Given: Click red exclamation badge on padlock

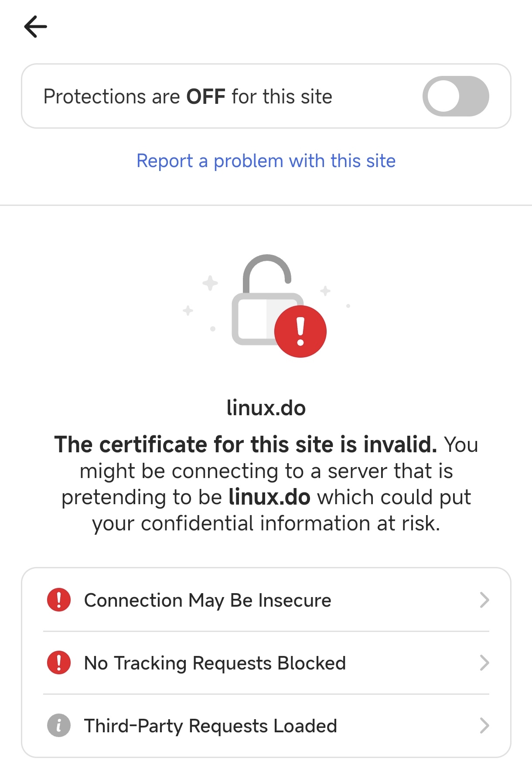Looking at the screenshot, I should click(x=300, y=331).
